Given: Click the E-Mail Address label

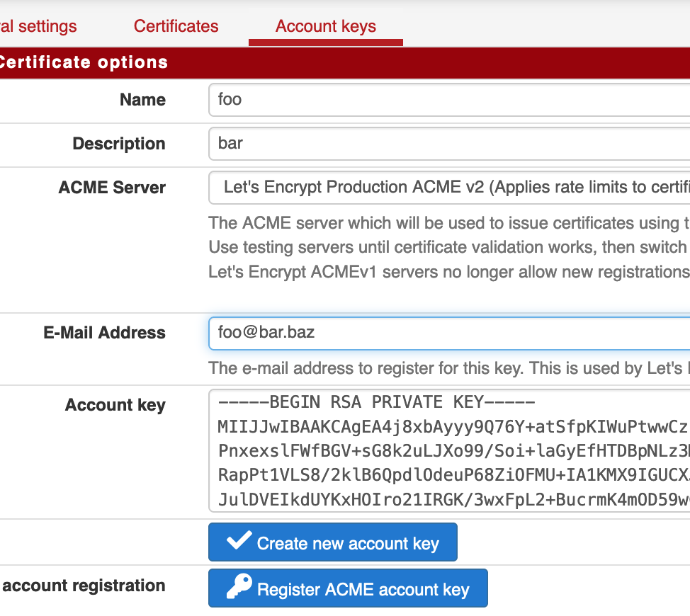Looking at the screenshot, I should (x=104, y=333).
